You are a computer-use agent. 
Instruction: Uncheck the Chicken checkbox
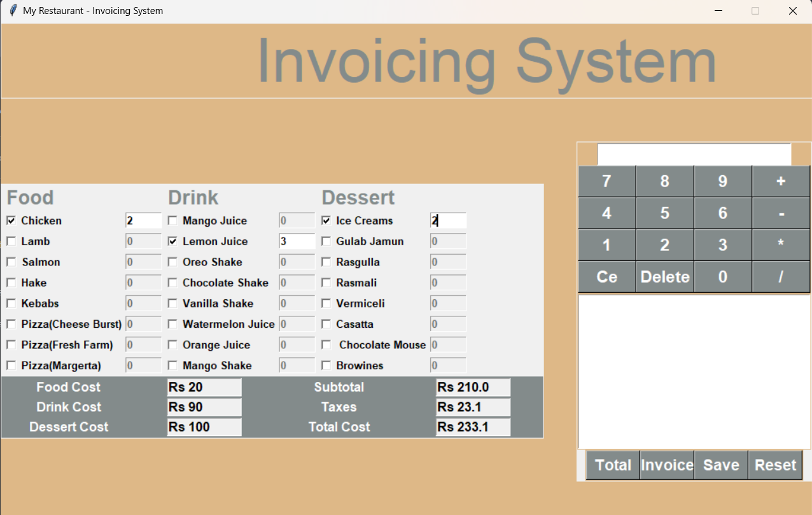point(11,221)
